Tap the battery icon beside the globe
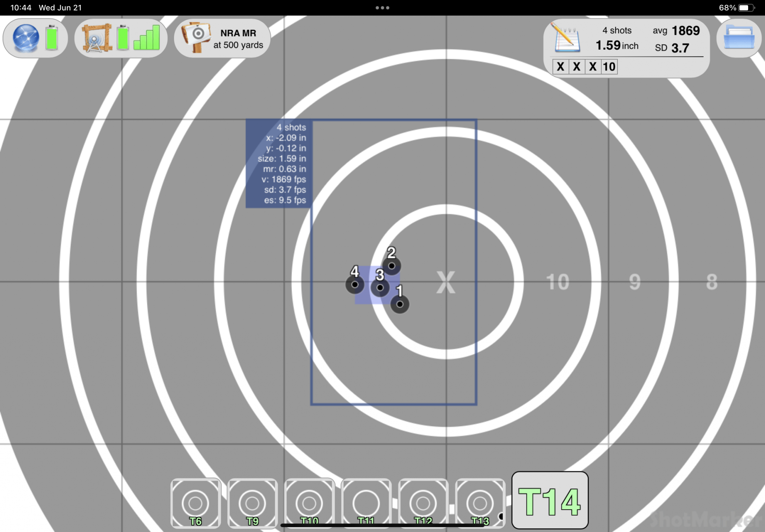Image resolution: width=765 pixels, height=532 pixels. pos(52,37)
